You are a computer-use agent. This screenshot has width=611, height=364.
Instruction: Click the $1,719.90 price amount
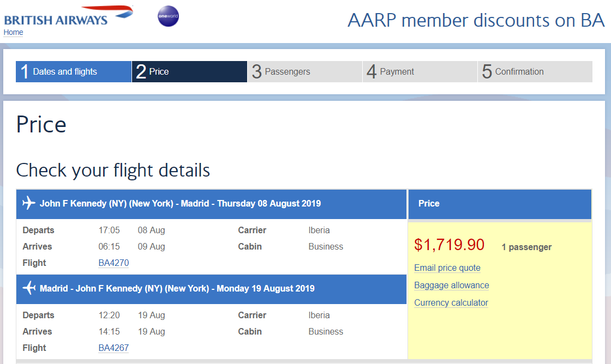pyautogui.click(x=449, y=245)
